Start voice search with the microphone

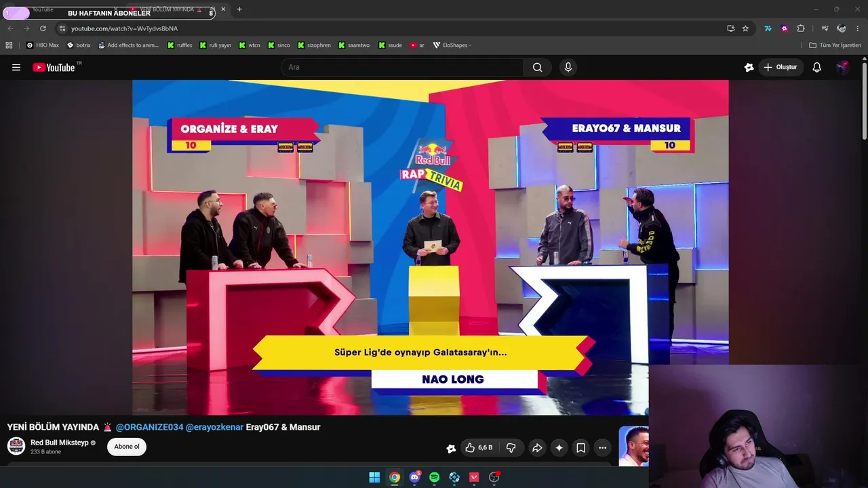click(568, 67)
